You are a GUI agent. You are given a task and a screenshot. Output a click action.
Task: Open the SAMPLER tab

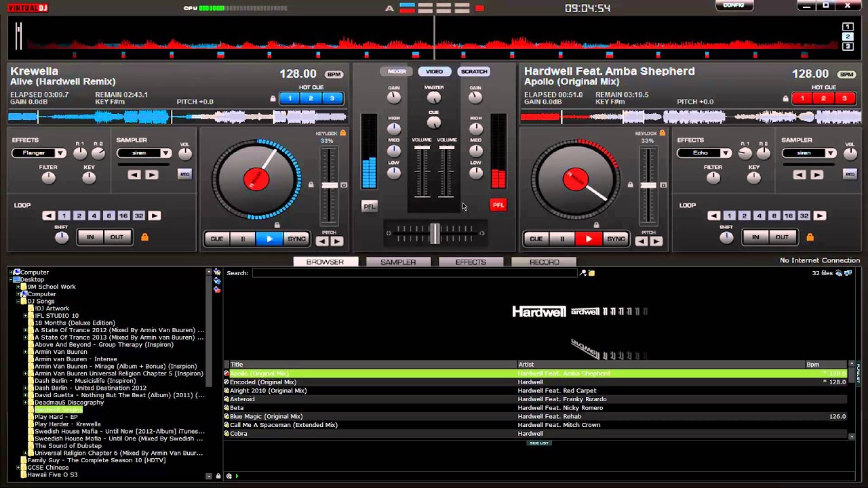coord(398,262)
